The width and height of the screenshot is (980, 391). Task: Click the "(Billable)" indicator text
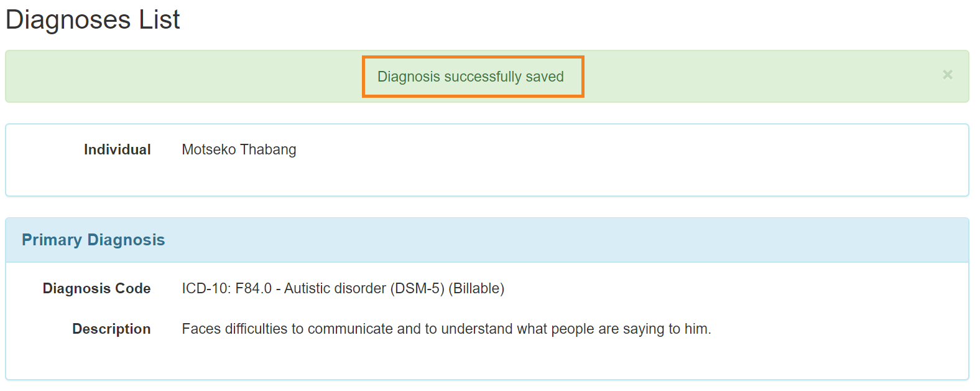[476, 288]
